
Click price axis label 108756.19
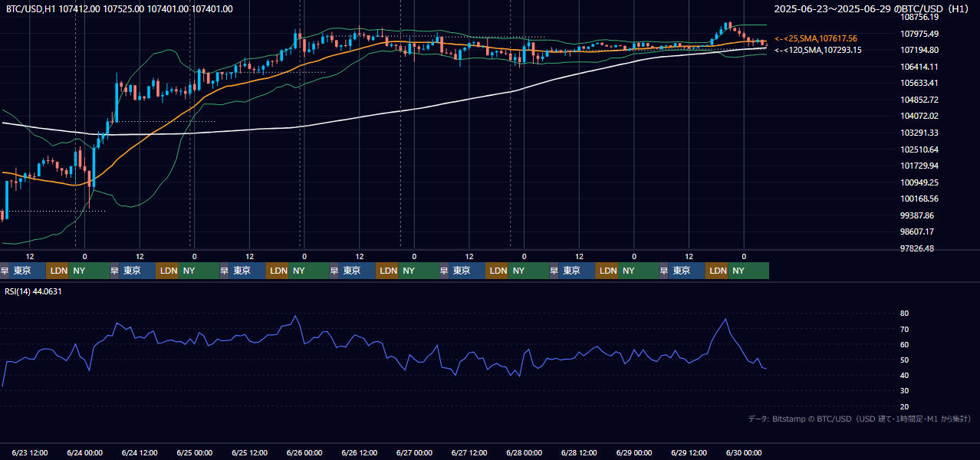pyautogui.click(x=919, y=17)
